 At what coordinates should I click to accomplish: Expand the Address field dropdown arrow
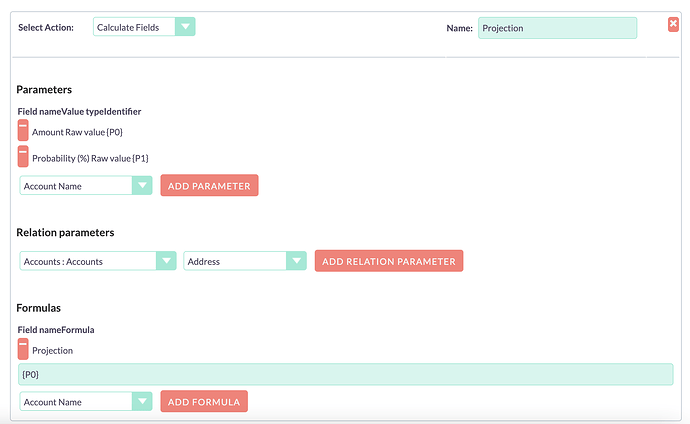click(296, 261)
